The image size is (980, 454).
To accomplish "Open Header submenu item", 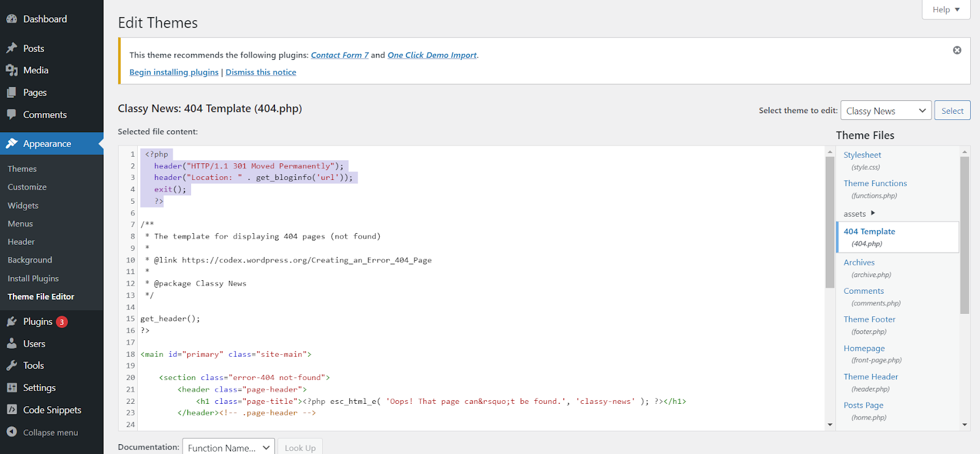I will pyautogui.click(x=21, y=242).
